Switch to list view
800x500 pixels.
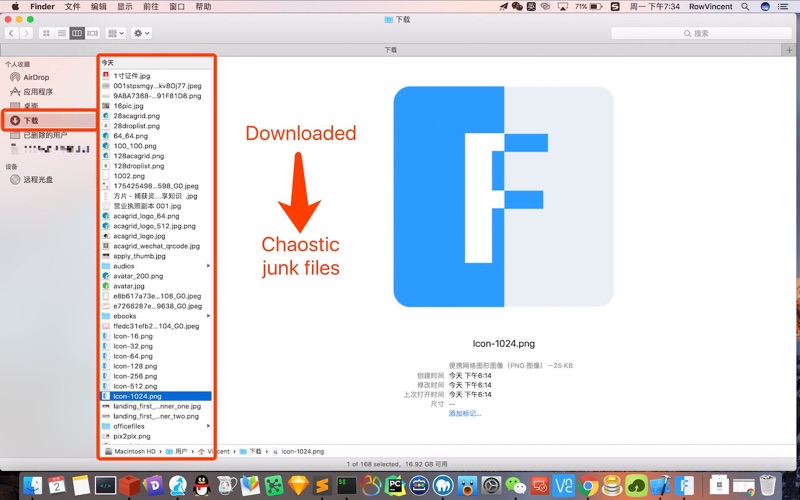(x=62, y=33)
